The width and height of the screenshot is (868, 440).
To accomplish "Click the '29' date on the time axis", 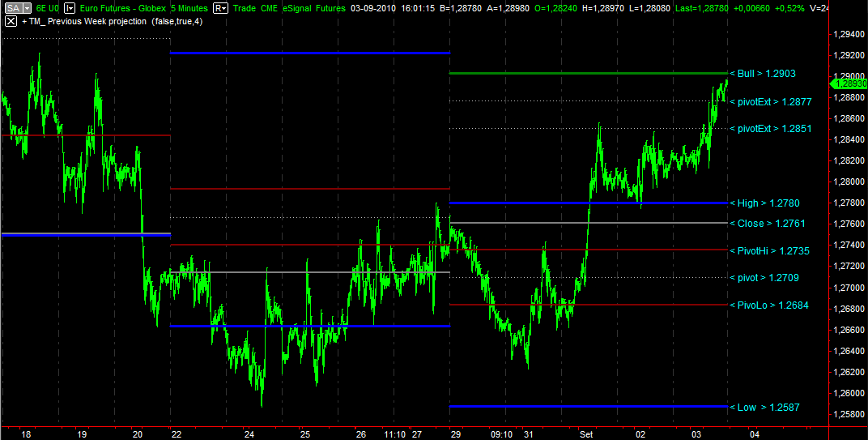I will [x=454, y=434].
